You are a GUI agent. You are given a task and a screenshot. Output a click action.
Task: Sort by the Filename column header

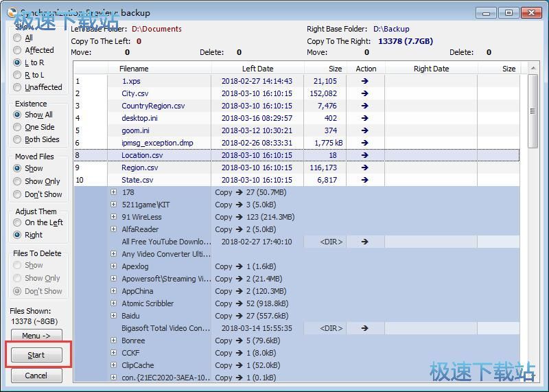pyautogui.click(x=134, y=69)
